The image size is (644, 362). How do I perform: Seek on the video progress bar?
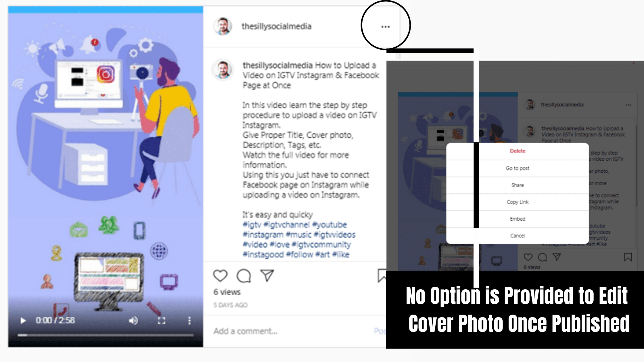click(x=106, y=335)
